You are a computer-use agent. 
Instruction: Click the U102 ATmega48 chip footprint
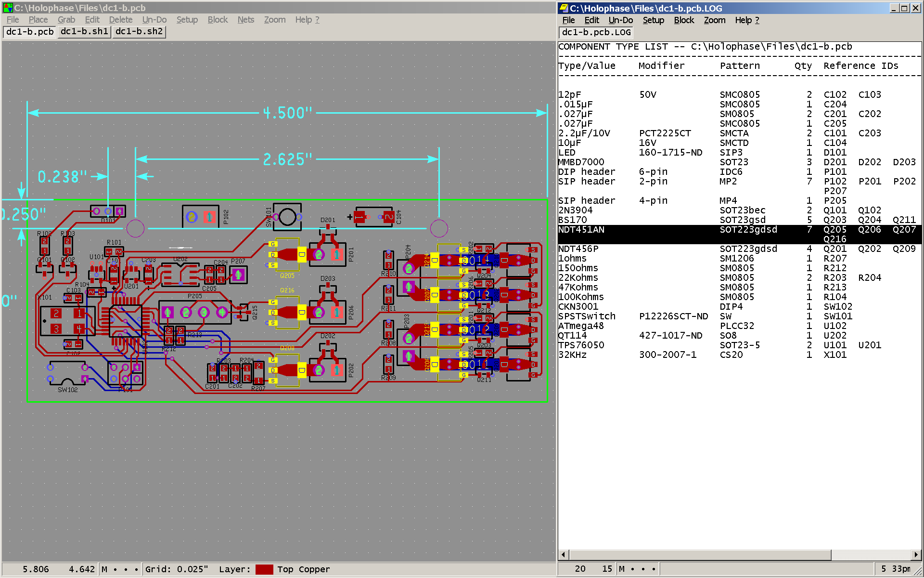tap(125, 320)
